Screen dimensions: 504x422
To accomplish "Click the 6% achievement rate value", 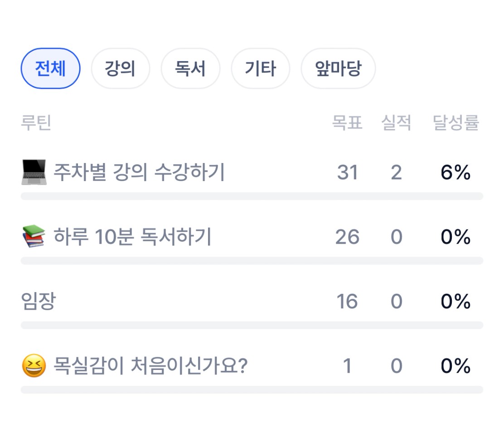I will [456, 173].
